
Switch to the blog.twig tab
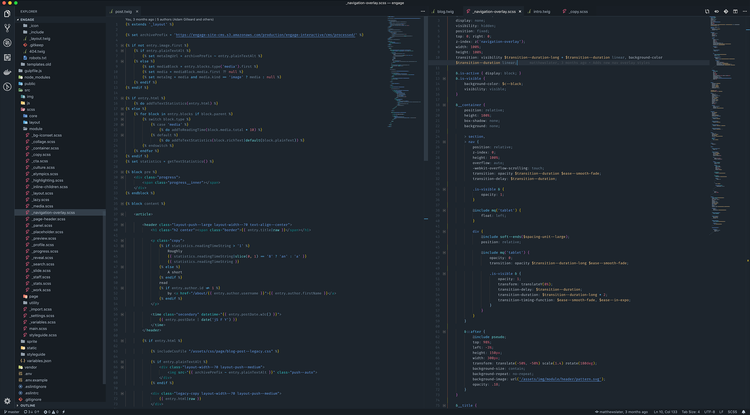(446, 11)
